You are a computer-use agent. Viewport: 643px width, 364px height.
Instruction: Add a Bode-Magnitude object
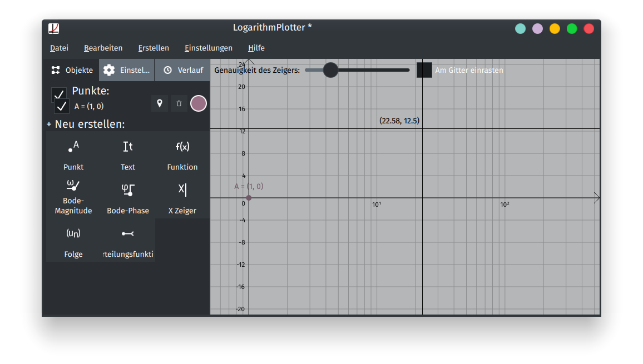click(73, 197)
